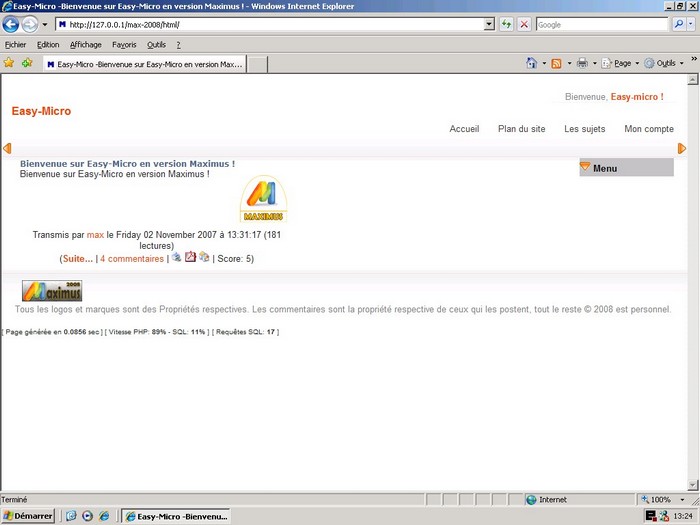Open the Favoris menu

(124, 45)
